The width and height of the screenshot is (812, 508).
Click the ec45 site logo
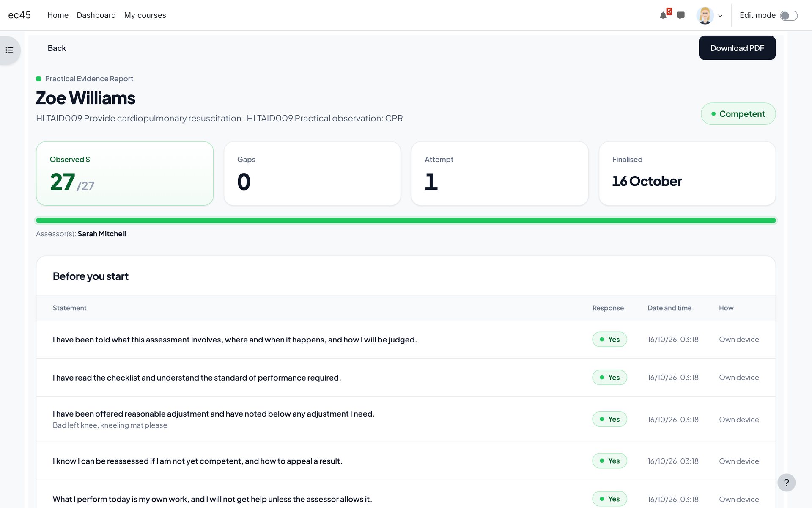pyautogui.click(x=19, y=15)
